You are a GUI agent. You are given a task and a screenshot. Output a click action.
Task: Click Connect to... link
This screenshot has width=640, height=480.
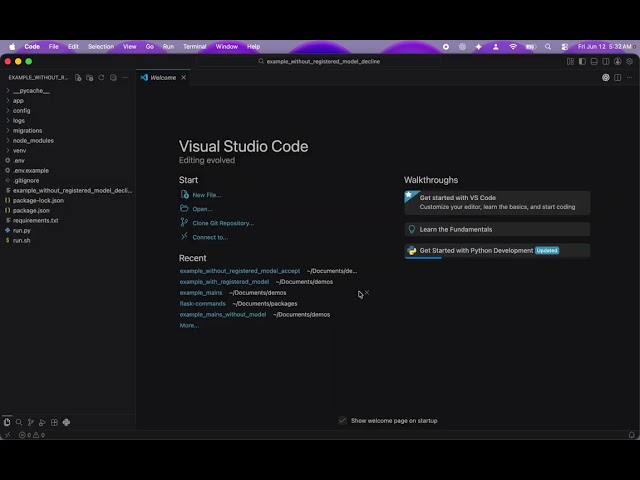pyautogui.click(x=210, y=237)
